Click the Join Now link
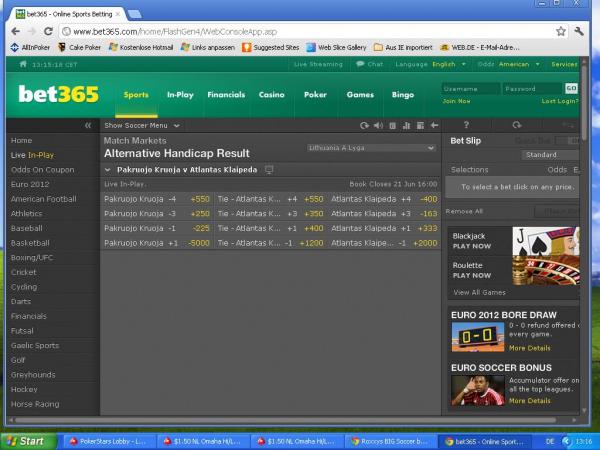600x450 pixels. click(x=456, y=101)
